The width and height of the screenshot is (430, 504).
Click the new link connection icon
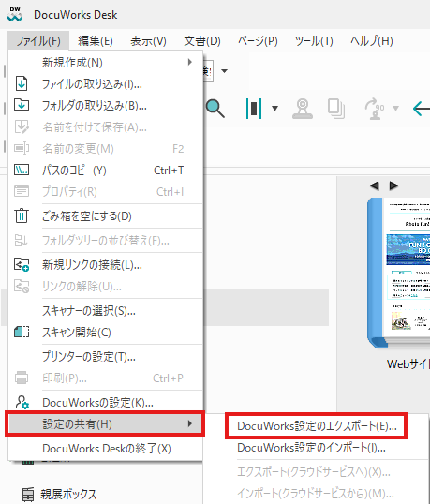click(22, 264)
